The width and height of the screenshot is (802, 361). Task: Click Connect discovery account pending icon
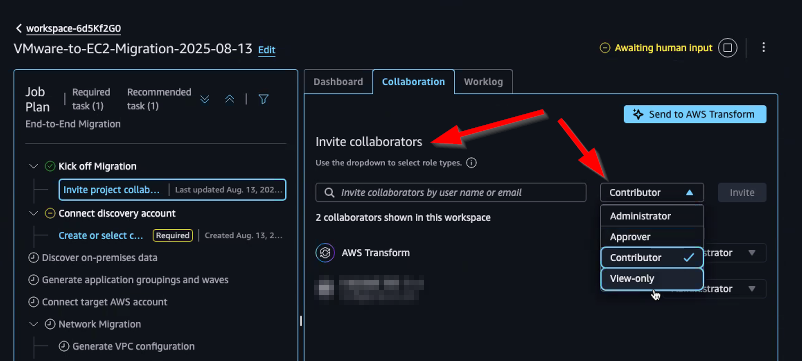pos(50,213)
